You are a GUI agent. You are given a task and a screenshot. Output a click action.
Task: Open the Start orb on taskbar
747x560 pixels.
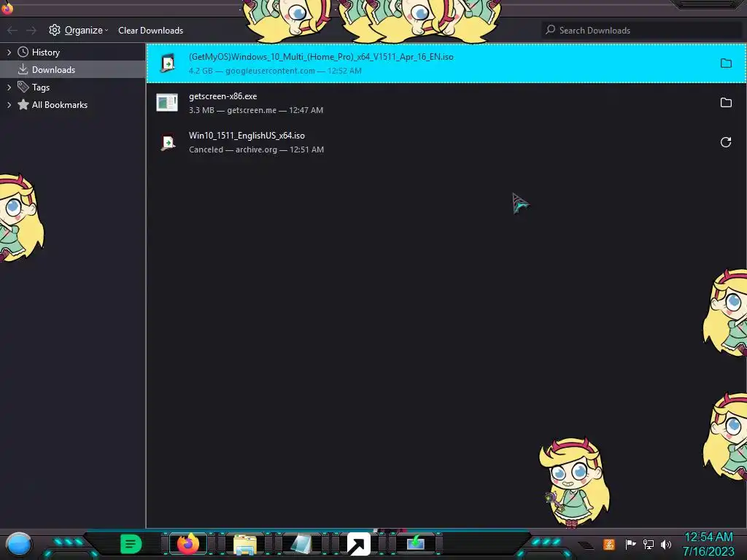(x=19, y=544)
